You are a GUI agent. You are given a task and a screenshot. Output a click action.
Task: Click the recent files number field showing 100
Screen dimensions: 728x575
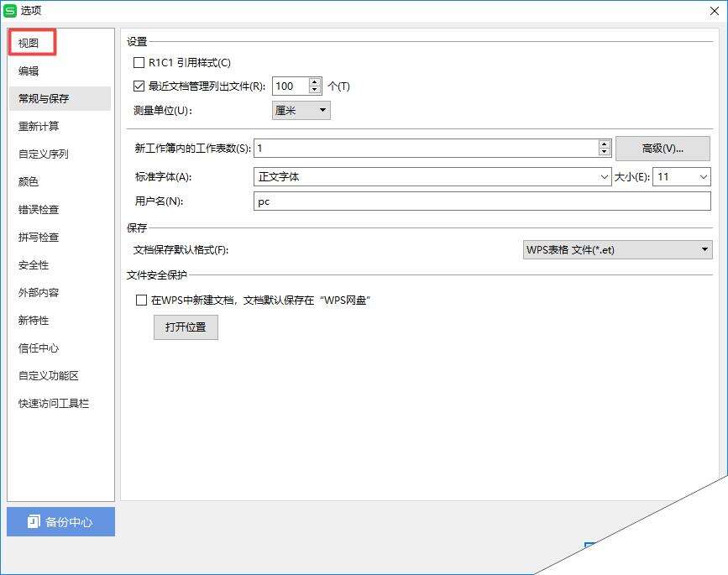[x=291, y=86]
